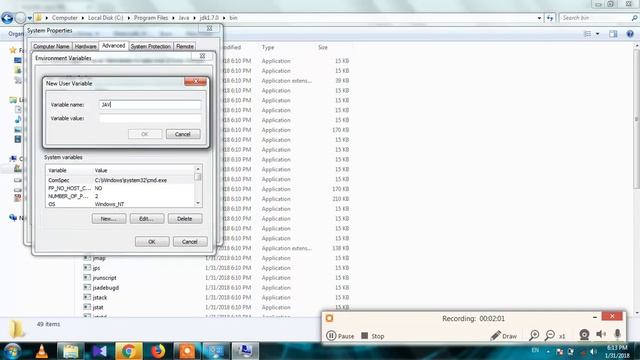Screen dimensions: 640x360
Task: Open VLC media player from taskbar
Action: [42, 351]
